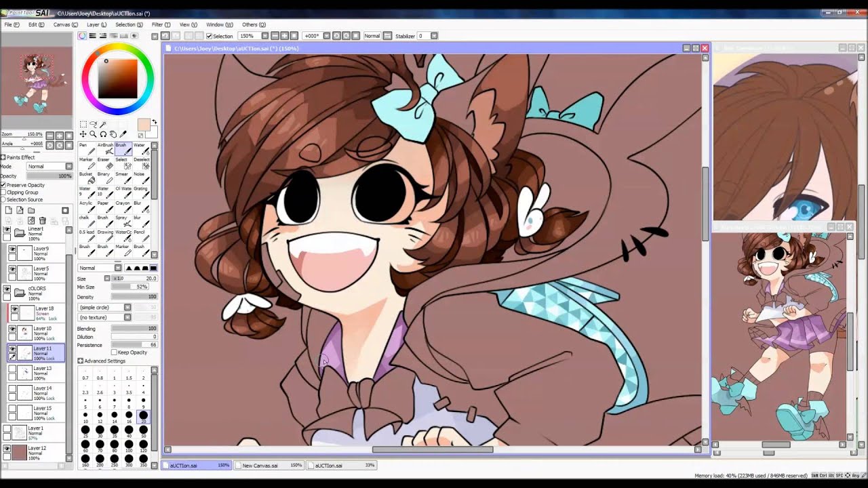Select brush size 100 preset
This screenshot has width=868, height=488.
(129, 447)
